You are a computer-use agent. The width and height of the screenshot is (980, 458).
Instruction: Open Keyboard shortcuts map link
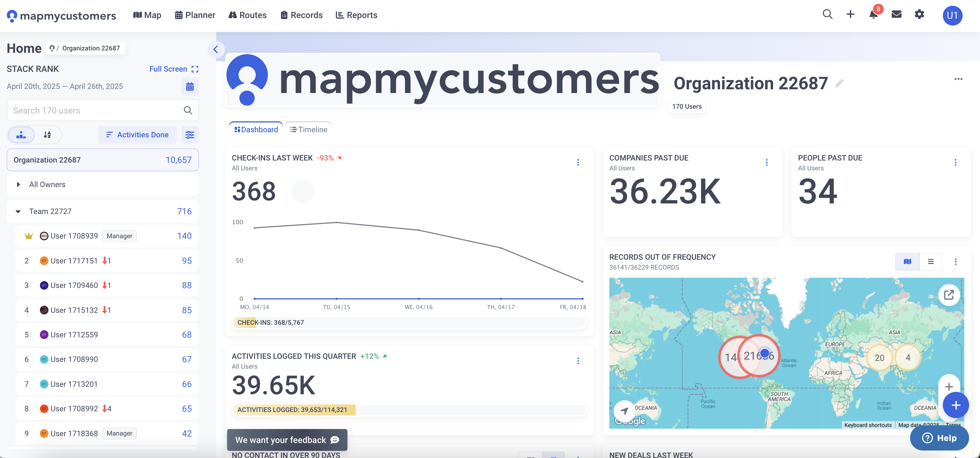868,425
